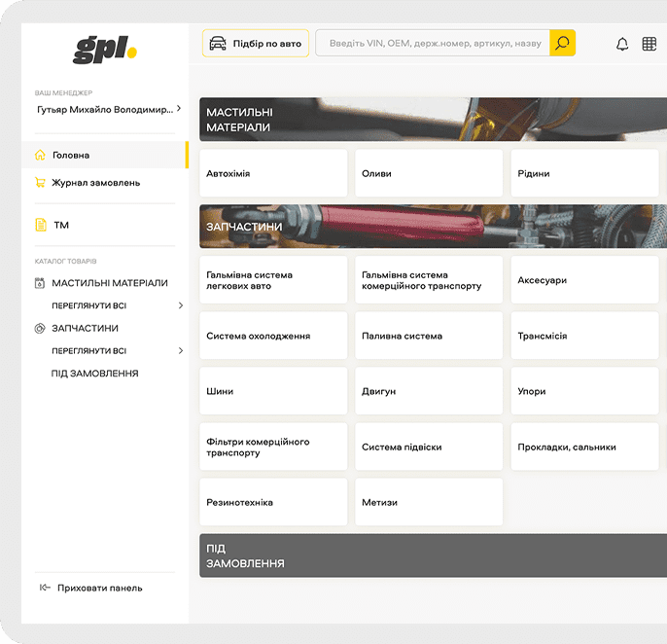This screenshot has height=644, width=667.
Task: Expand Переглянути всі under ЗАПЧАСТИНИ
Action: coord(181,351)
